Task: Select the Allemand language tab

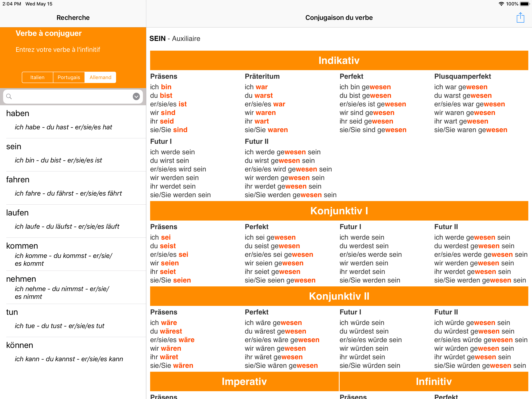Action: pyautogui.click(x=100, y=77)
